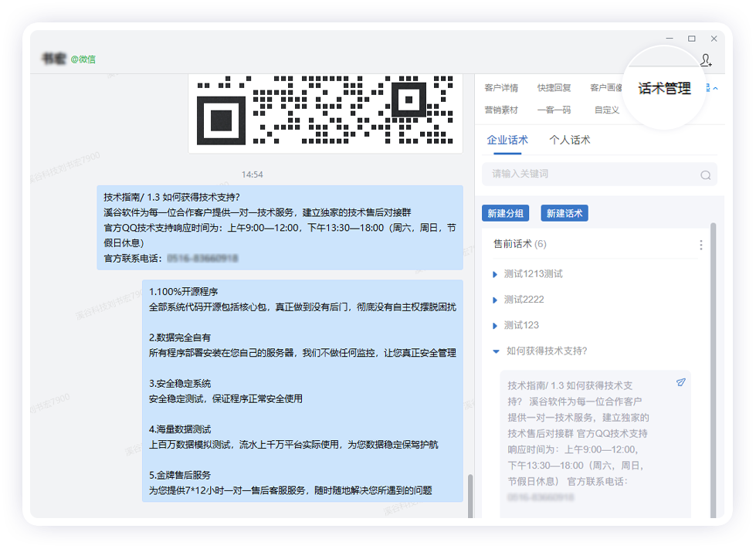Open the 售前话术 group three-dot menu
This screenshot has width=756, height=549.
pyautogui.click(x=700, y=245)
